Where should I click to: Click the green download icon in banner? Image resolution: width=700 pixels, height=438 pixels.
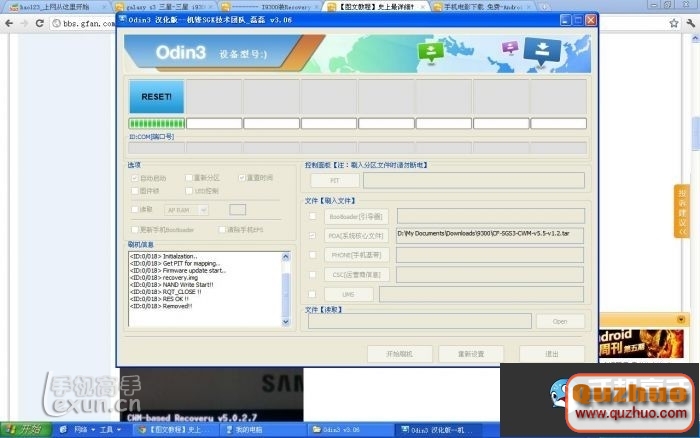click(431, 52)
